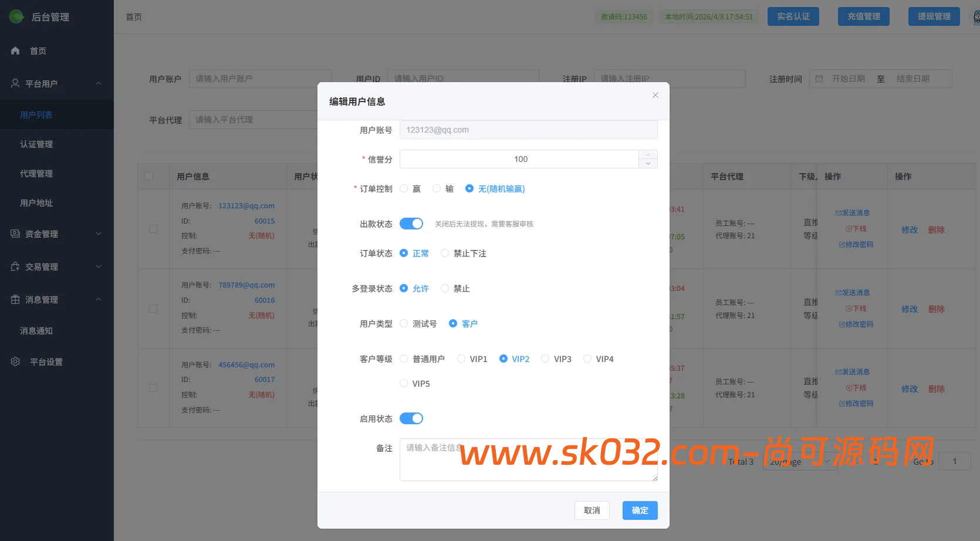Image resolution: width=980 pixels, height=541 pixels.
Task: Collapse the 平台用户 menu chevron
Action: [99, 83]
